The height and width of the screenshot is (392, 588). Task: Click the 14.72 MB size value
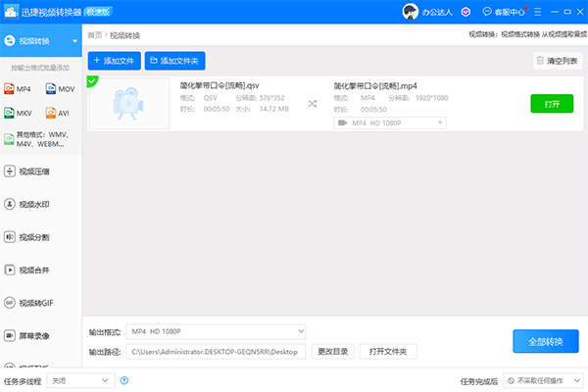[273, 109]
